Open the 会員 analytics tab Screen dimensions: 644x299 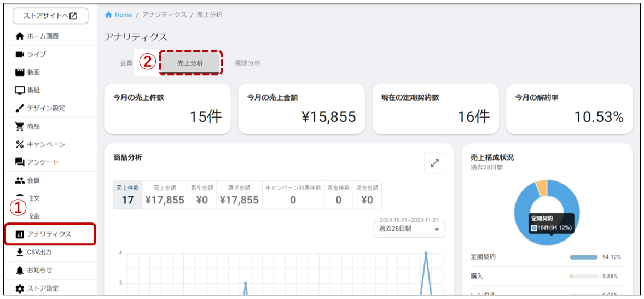click(x=126, y=63)
